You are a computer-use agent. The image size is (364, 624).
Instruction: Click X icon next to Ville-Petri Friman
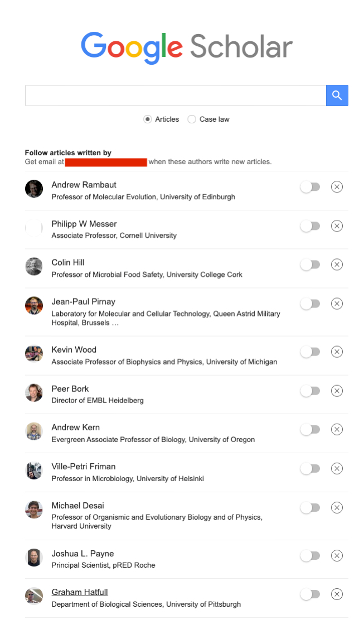(x=337, y=468)
